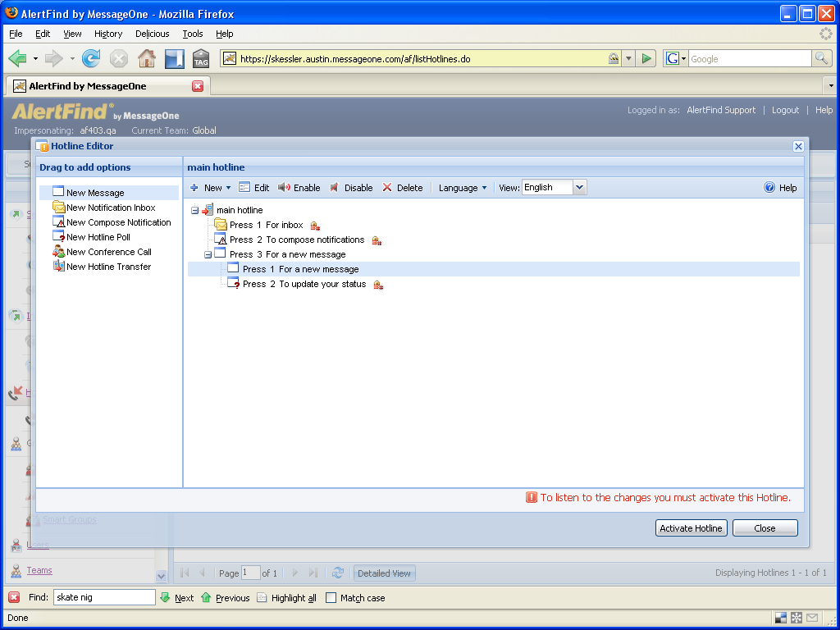Open the Edit menu in menu bar
This screenshot has width=840, height=630.
point(43,34)
